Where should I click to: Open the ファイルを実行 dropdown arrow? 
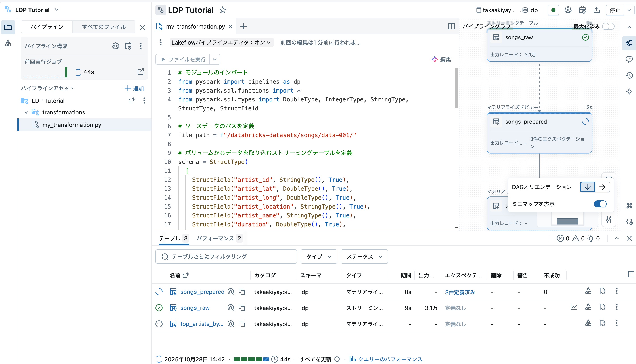tap(215, 59)
